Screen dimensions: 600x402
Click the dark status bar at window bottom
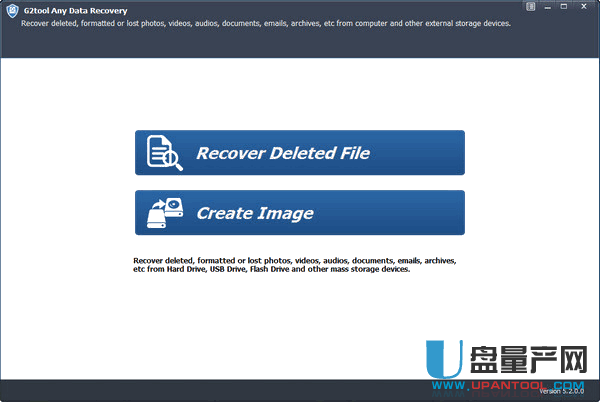(200, 391)
